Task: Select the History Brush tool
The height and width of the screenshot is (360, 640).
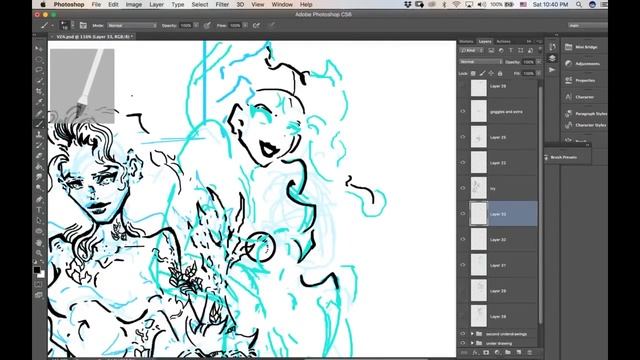Action: click(x=39, y=145)
